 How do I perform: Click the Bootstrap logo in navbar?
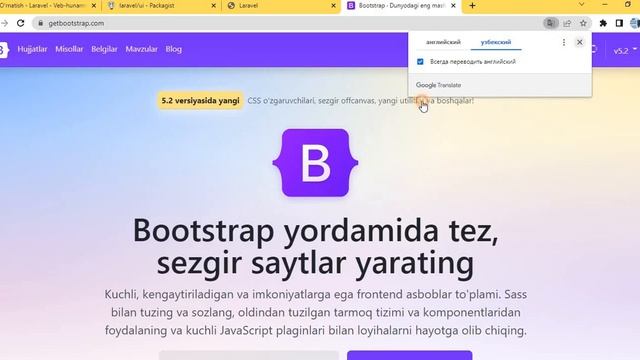point(4,50)
